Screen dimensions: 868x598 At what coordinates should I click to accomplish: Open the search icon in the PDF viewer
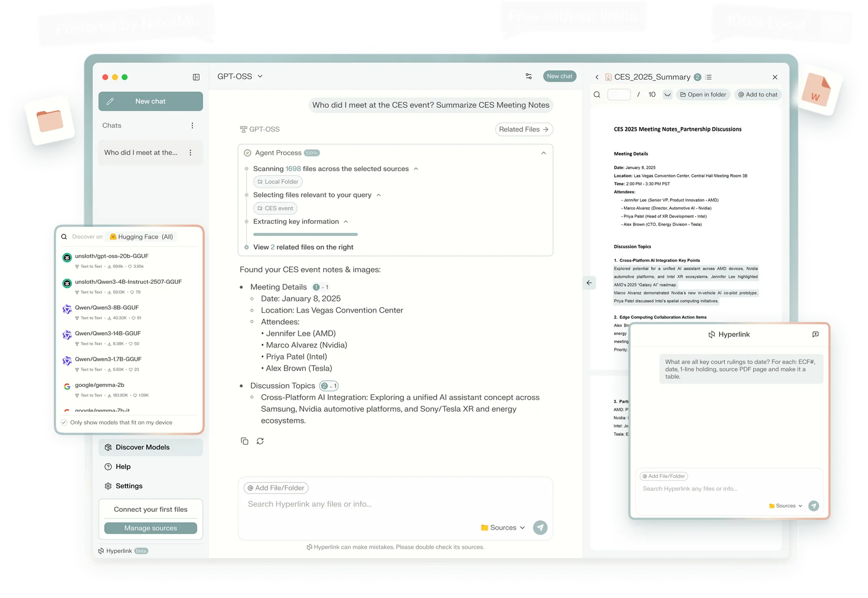pyautogui.click(x=597, y=94)
